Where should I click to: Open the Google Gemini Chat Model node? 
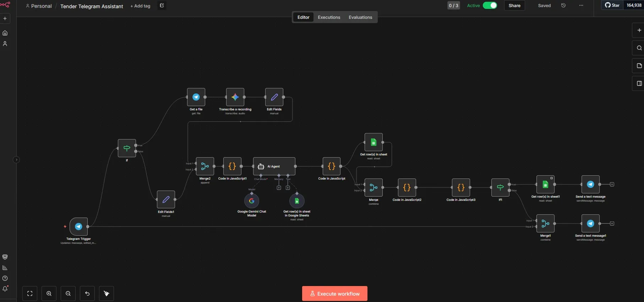252,201
